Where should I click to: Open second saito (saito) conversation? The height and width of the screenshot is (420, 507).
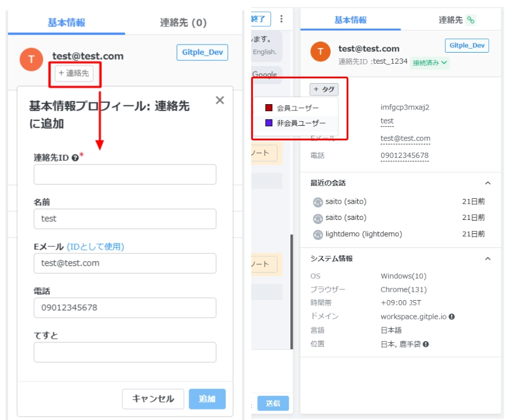click(345, 218)
